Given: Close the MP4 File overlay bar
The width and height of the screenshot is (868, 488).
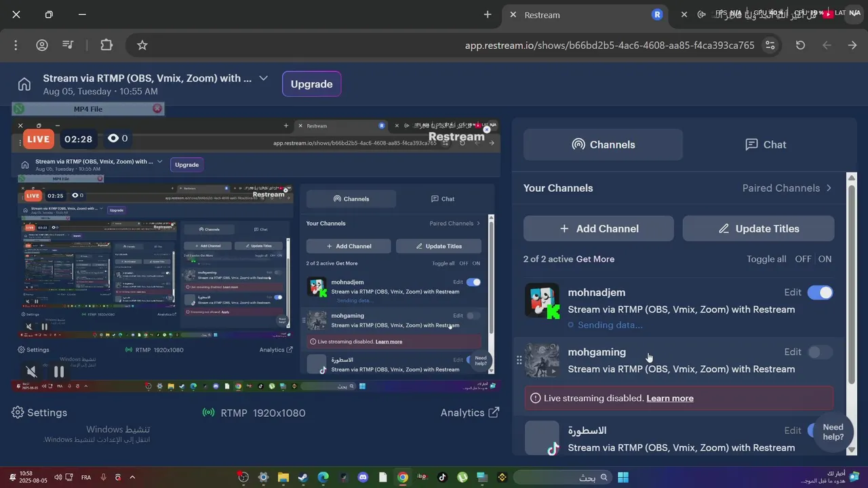Looking at the screenshot, I should [x=157, y=108].
